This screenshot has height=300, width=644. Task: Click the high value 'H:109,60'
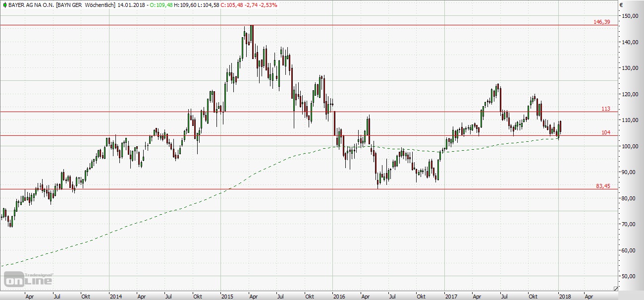click(x=185, y=5)
